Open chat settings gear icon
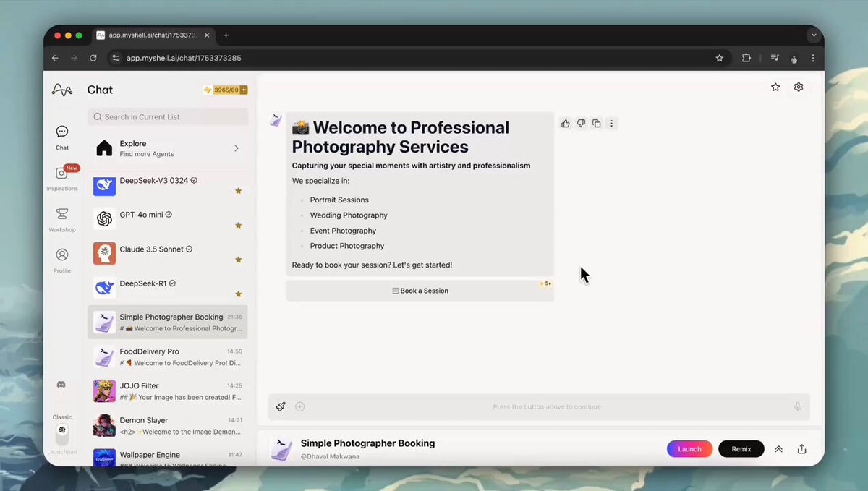Image resolution: width=868 pixels, height=491 pixels. (799, 87)
